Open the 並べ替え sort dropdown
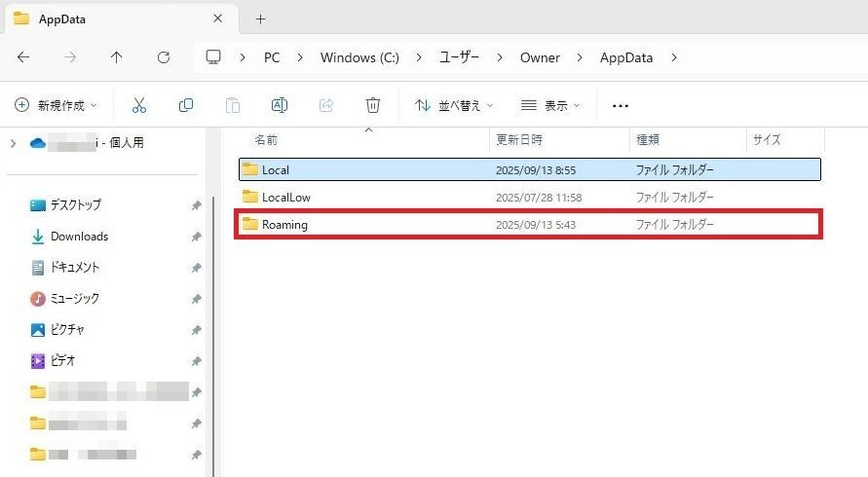Viewport: 868px width, 477px height. pos(454,105)
